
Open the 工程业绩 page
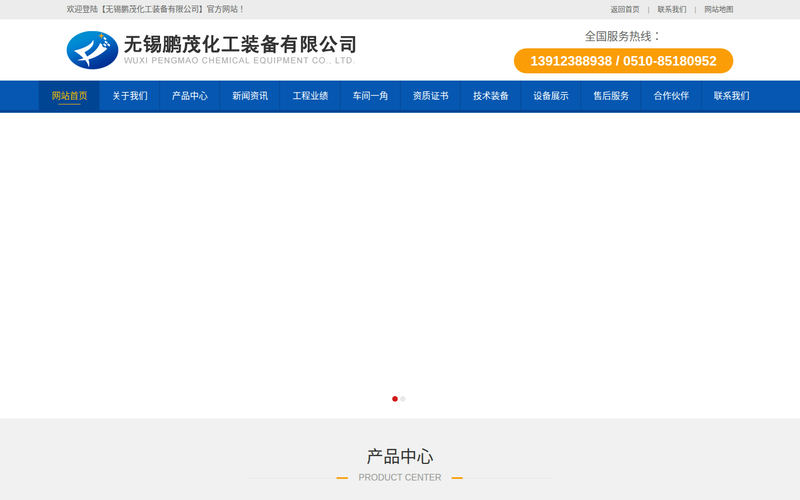(310, 96)
